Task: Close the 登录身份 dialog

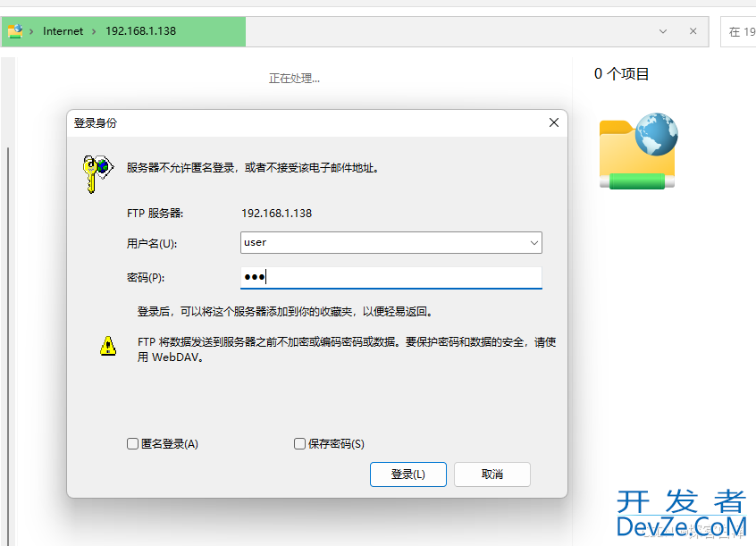Action: 554,122
